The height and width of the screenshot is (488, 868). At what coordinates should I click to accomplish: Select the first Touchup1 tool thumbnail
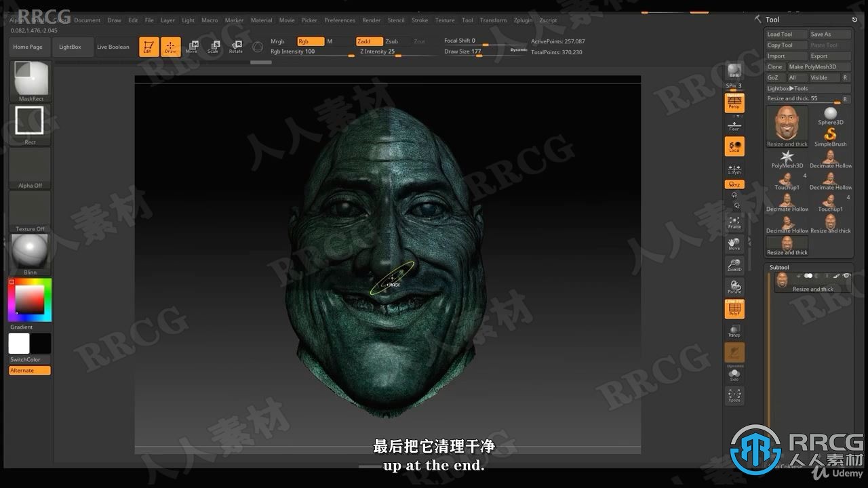click(x=787, y=181)
